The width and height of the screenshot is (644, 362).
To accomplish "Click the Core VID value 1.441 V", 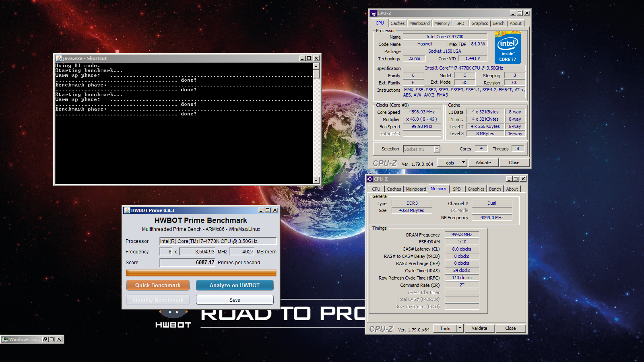I will (473, 58).
